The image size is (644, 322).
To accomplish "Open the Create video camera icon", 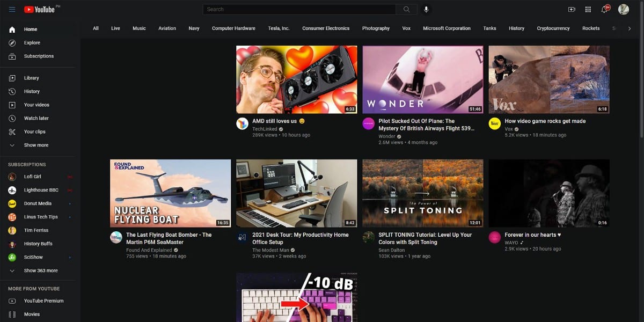I will point(572,9).
